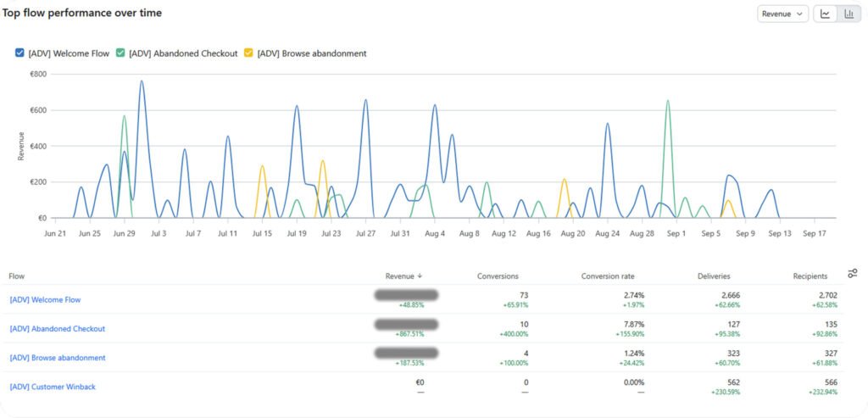The height and width of the screenshot is (418, 868).
Task: Click the 327 recipients cell
Action: click(x=831, y=354)
